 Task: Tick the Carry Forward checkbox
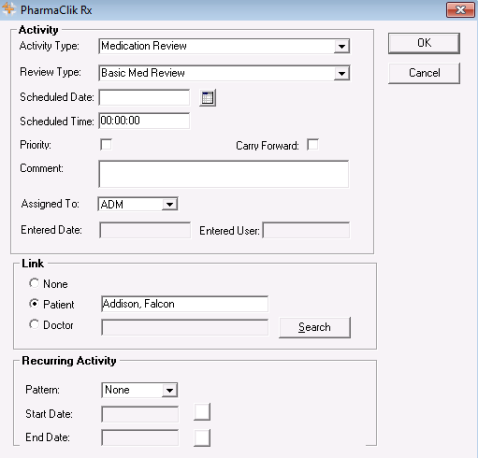click(x=313, y=145)
